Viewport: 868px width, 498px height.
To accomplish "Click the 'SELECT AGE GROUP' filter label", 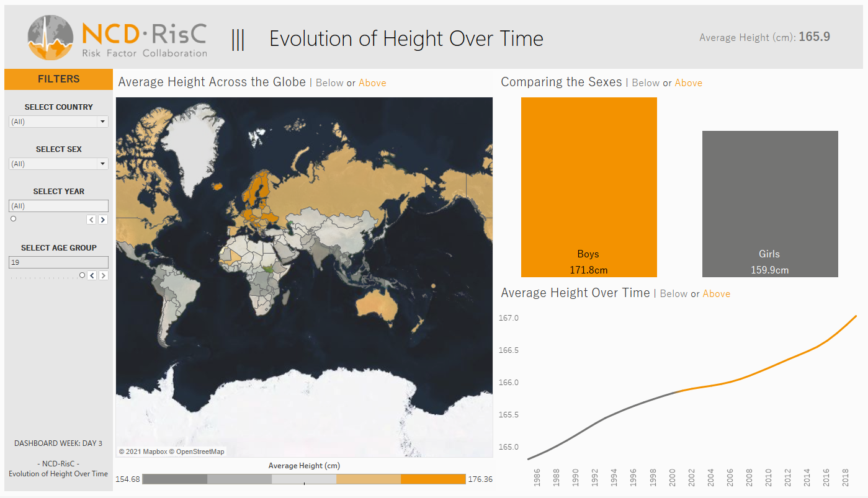I will pos(59,248).
